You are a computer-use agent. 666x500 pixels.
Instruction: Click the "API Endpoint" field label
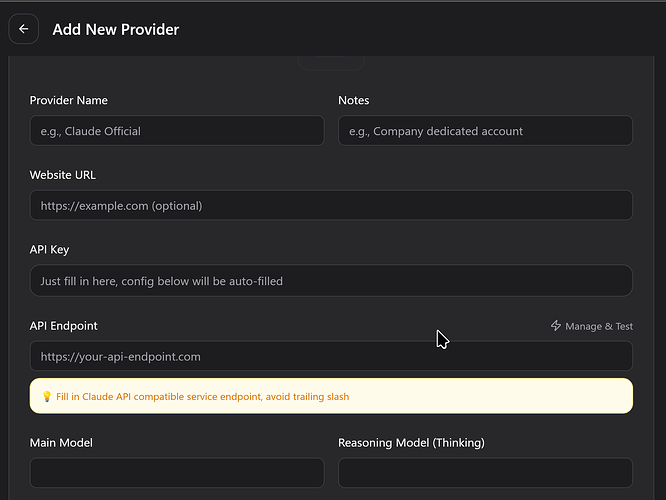click(x=64, y=326)
